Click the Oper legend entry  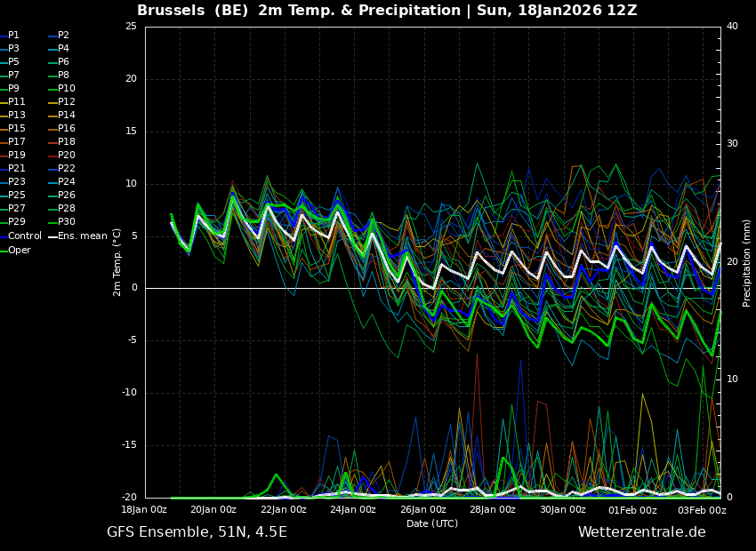coord(20,250)
